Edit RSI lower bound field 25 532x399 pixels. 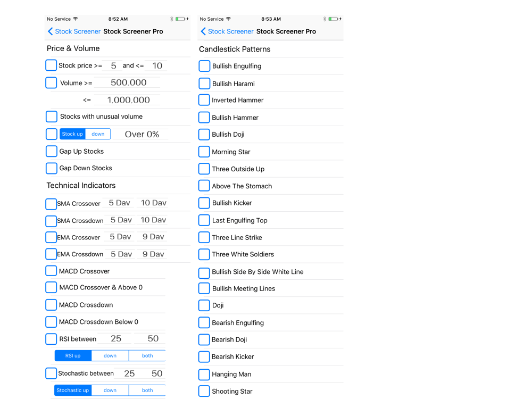[x=115, y=338]
